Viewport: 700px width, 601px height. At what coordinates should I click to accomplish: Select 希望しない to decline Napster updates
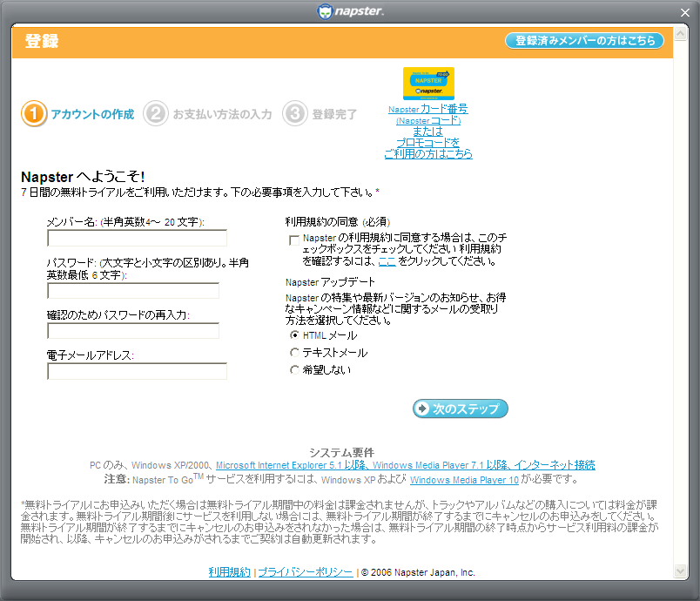293,369
